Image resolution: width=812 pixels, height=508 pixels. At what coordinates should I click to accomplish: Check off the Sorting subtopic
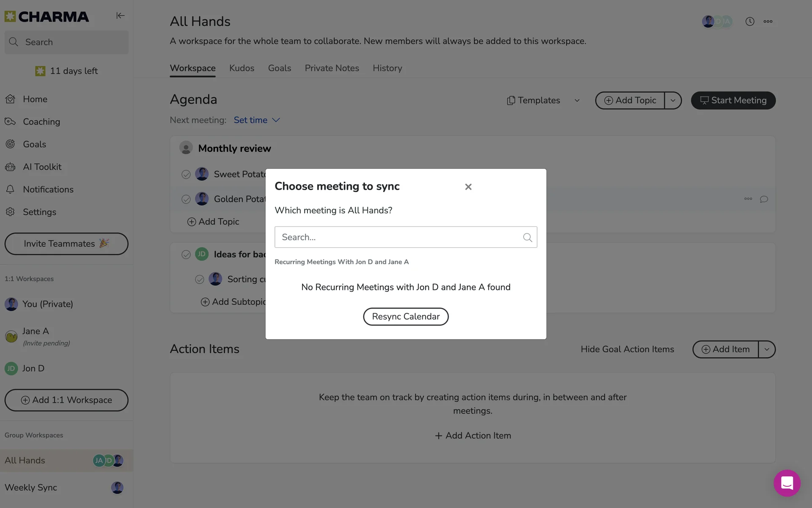click(199, 279)
